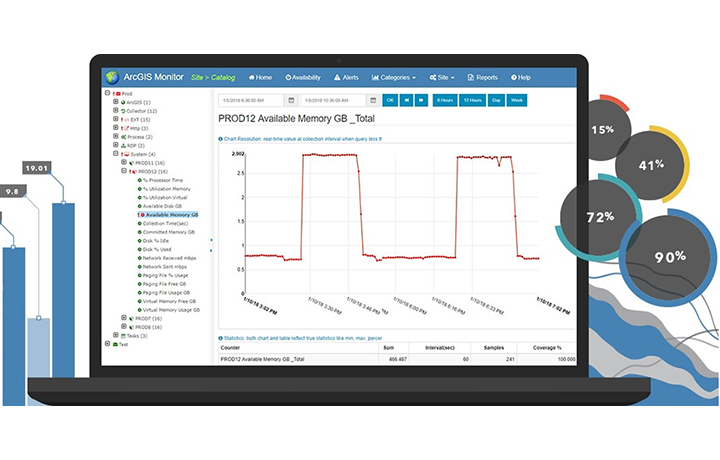
Task: Apply the date range with OK
Action: click(390, 100)
